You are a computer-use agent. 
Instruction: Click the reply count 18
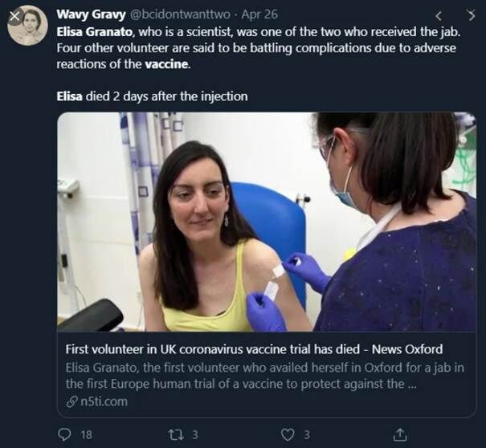[x=87, y=434]
